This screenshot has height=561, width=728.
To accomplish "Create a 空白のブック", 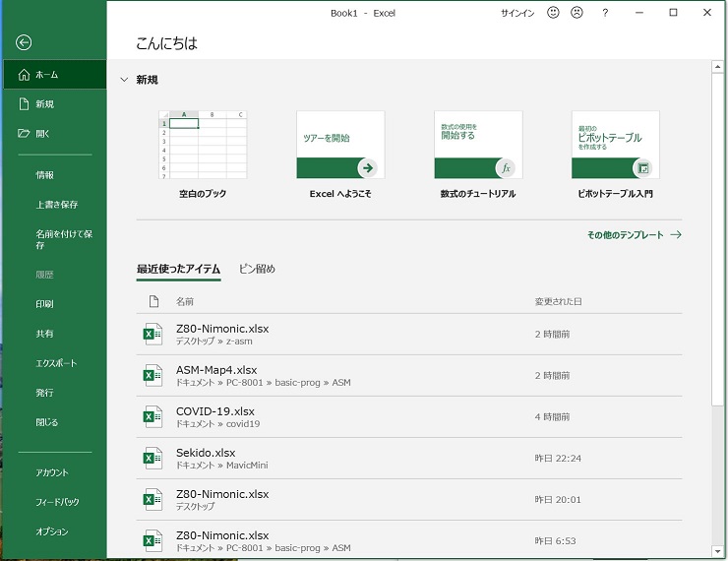I will [203, 155].
